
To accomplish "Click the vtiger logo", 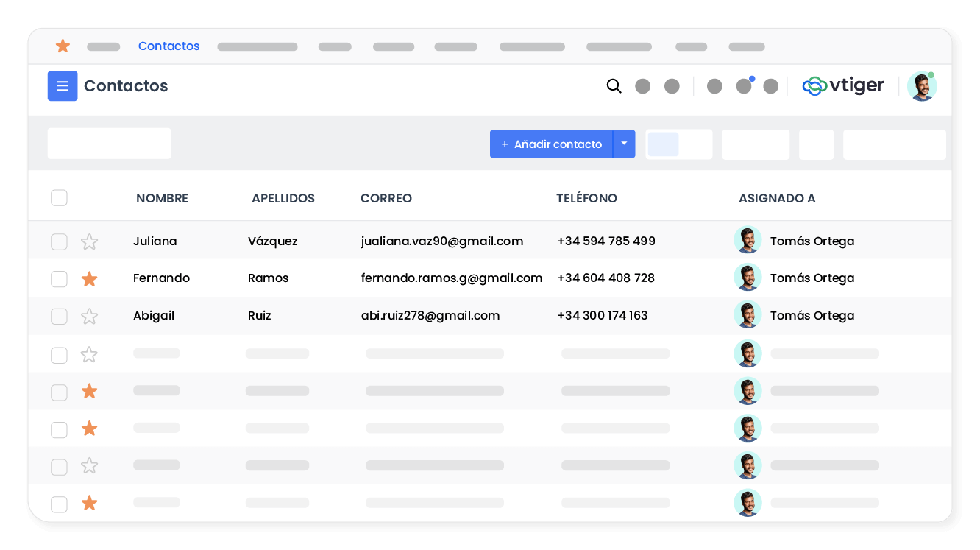I will click(843, 85).
